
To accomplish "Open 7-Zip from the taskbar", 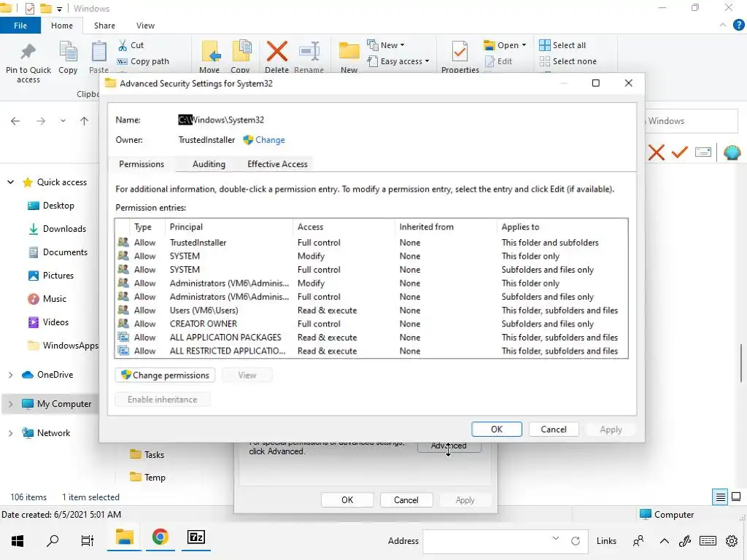I will click(196, 537).
